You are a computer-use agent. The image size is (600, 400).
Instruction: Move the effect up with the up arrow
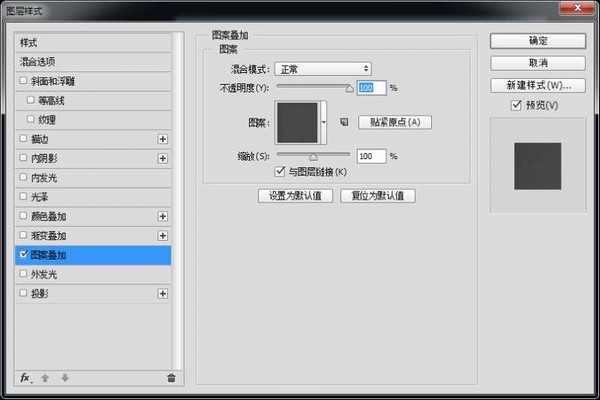click(45, 377)
